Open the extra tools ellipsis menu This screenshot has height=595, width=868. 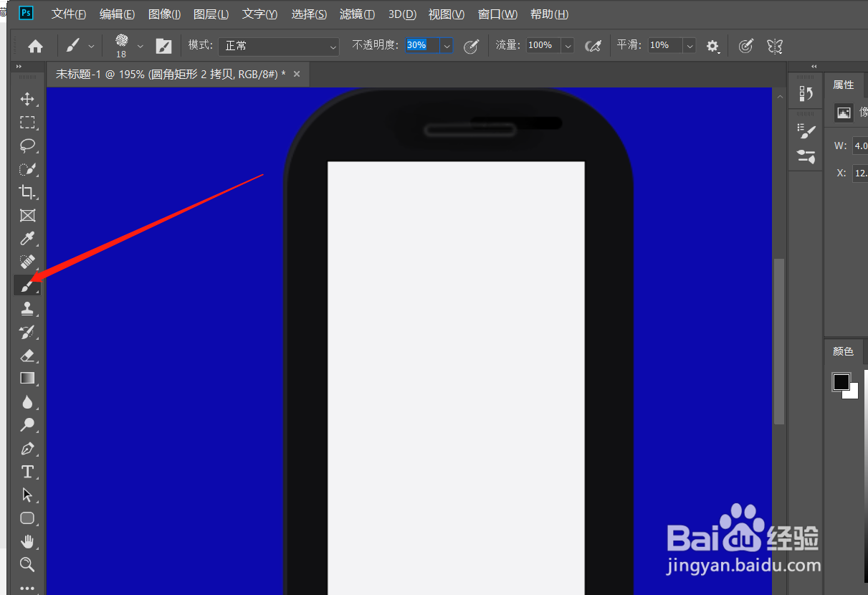click(27, 587)
